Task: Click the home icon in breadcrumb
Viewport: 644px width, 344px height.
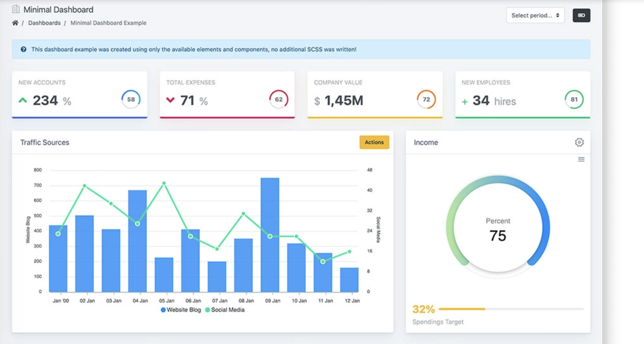Action: (15, 23)
